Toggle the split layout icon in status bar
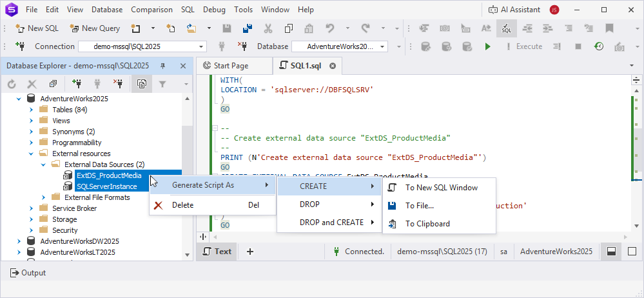Screen dimensions: 644x298 pyautogui.click(x=611, y=252)
